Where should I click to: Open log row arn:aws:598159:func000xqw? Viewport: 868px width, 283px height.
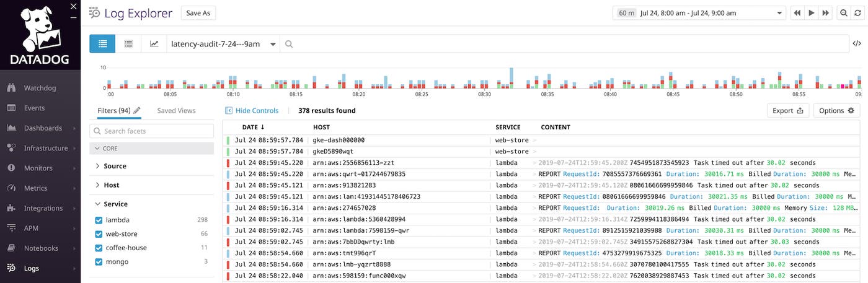point(542,276)
